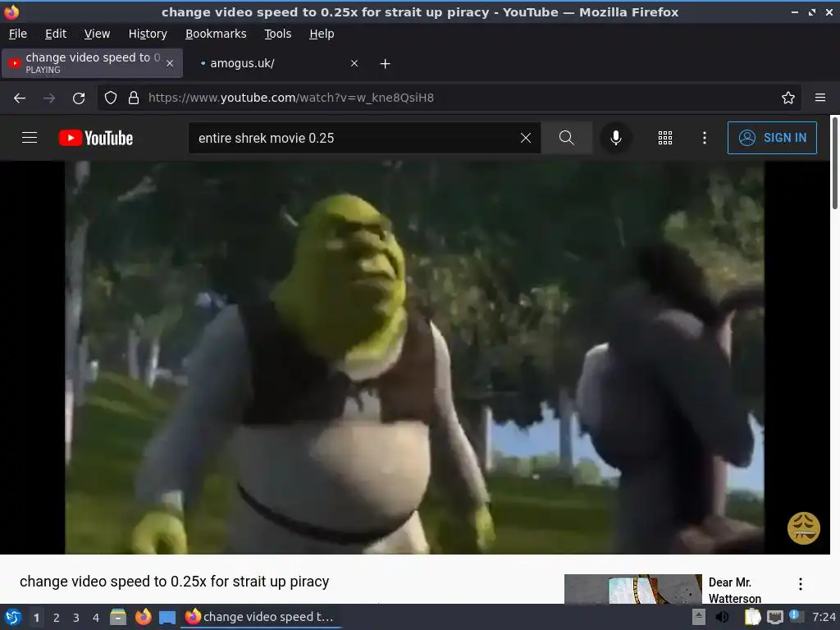Viewport: 840px width, 630px height.
Task: Click the Firefox forward arrow
Action: click(x=49, y=98)
